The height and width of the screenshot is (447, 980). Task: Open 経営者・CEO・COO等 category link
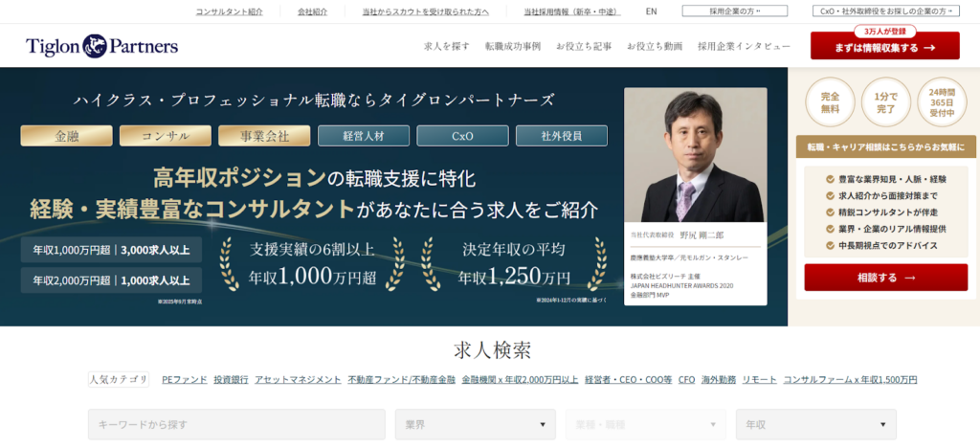[629, 379]
